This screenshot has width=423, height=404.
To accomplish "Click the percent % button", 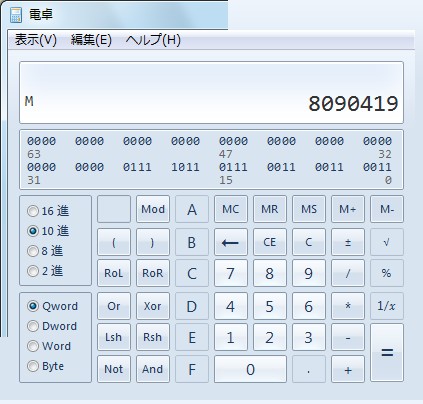I will (x=387, y=273).
